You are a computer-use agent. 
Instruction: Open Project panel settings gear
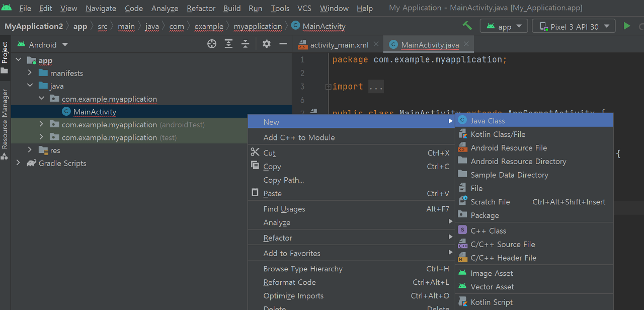click(x=267, y=44)
